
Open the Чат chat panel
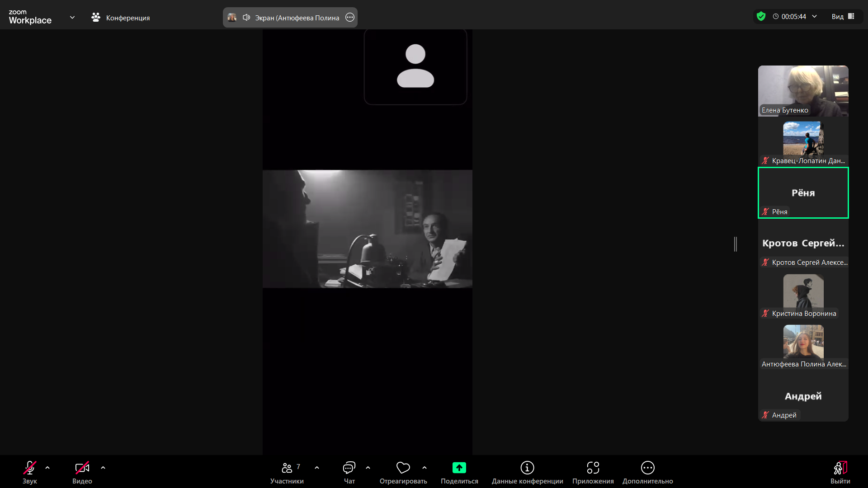tap(349, 472)
